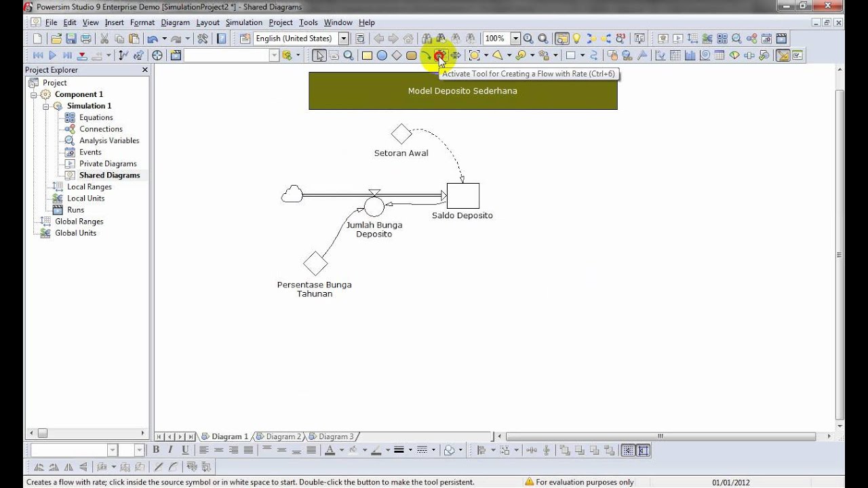Select the Saldo Deposito level box

[x=463, y=196]
